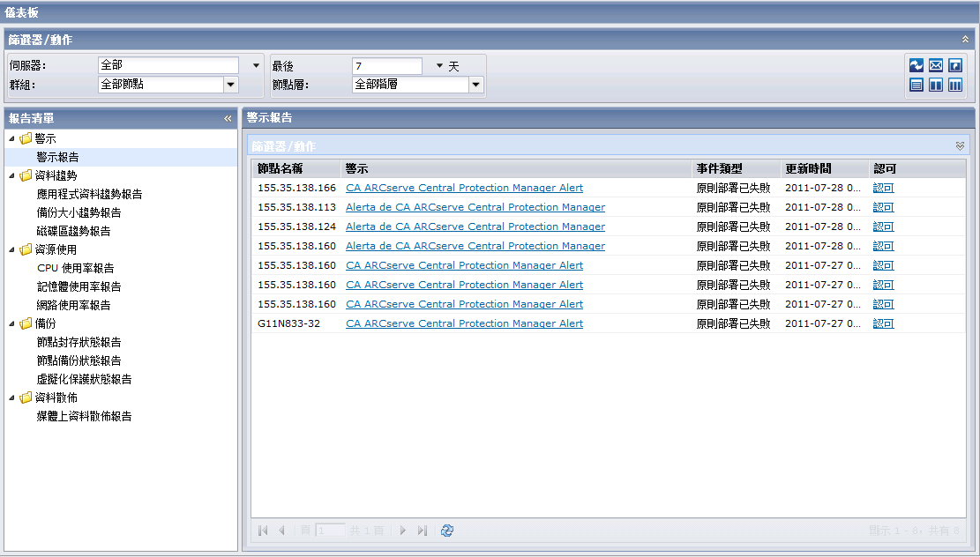The image size is (980, 557).
Task: Go to the first page in the pager
Action: [263, 531]
